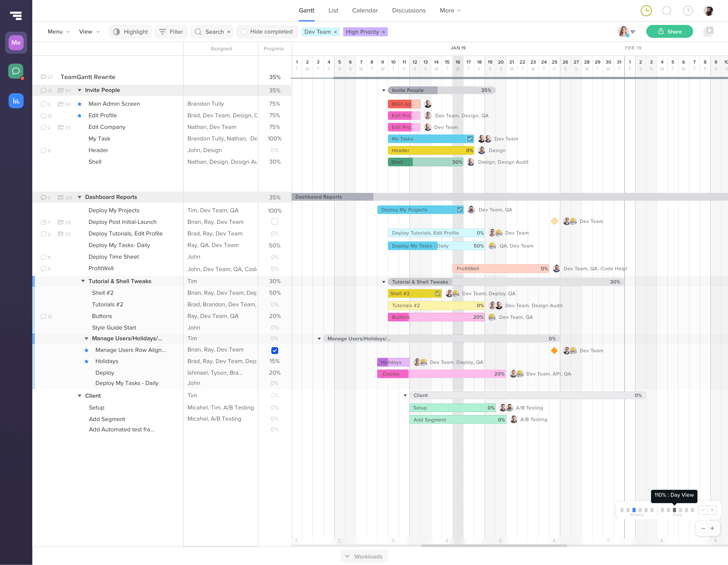Enable the Hide completed checkbox

pyautogui.click(x=244, y=32)
